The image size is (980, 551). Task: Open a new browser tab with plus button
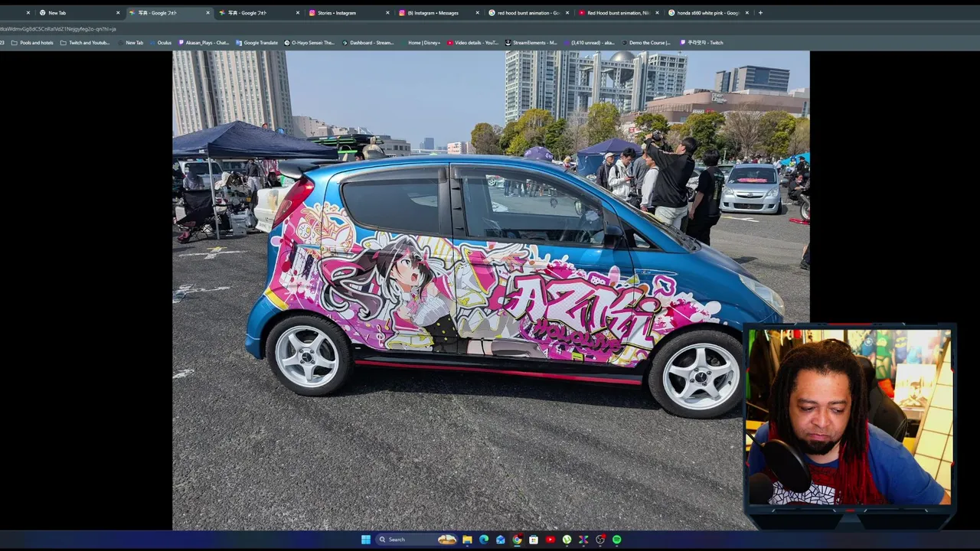[x=760, y=13]
